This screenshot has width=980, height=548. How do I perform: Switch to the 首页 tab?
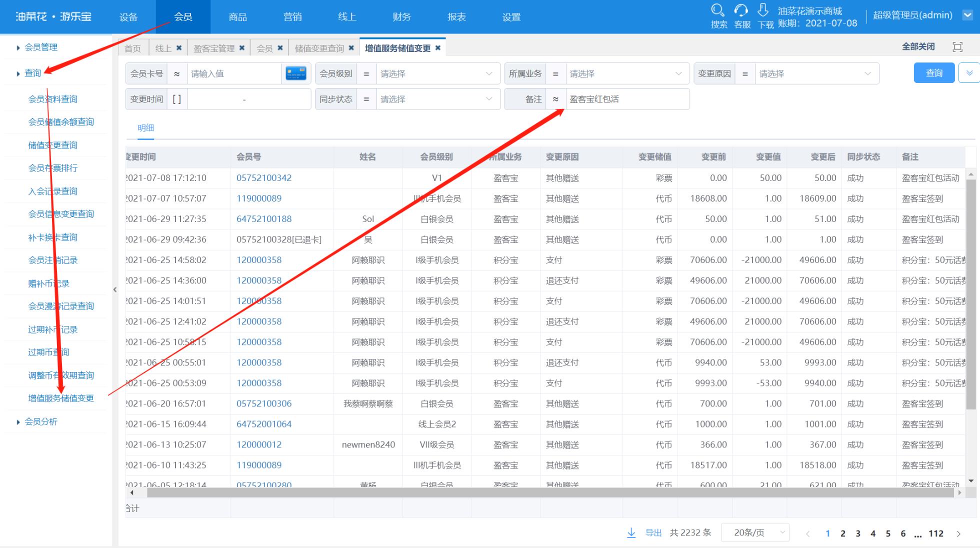[x=133, y=48]
